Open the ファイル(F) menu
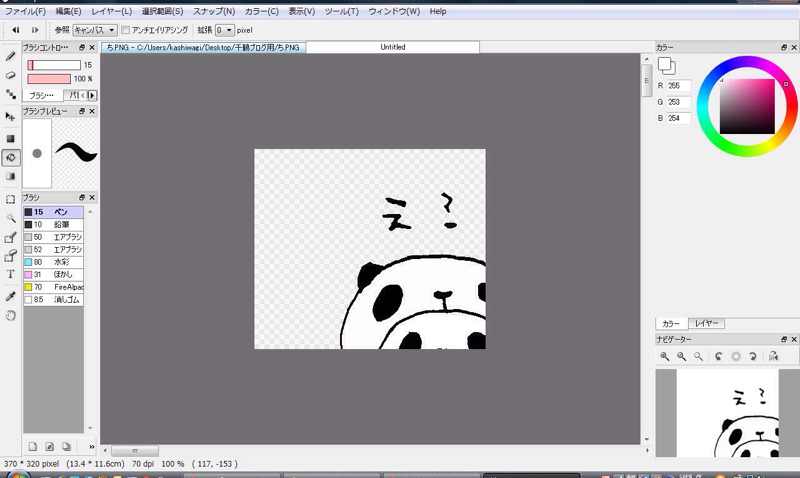The width and height of the screenshot is (800, 478). [x=25, y=11]
